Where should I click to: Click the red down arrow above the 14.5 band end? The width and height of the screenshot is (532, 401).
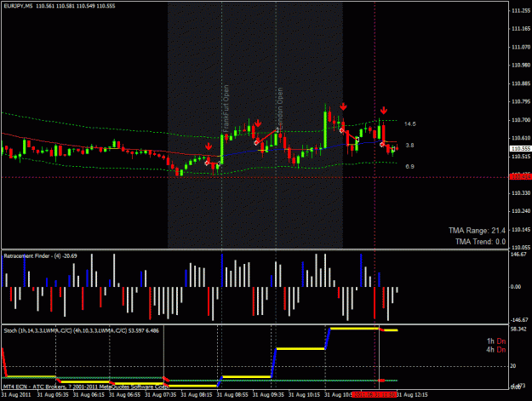pos(383,111)
